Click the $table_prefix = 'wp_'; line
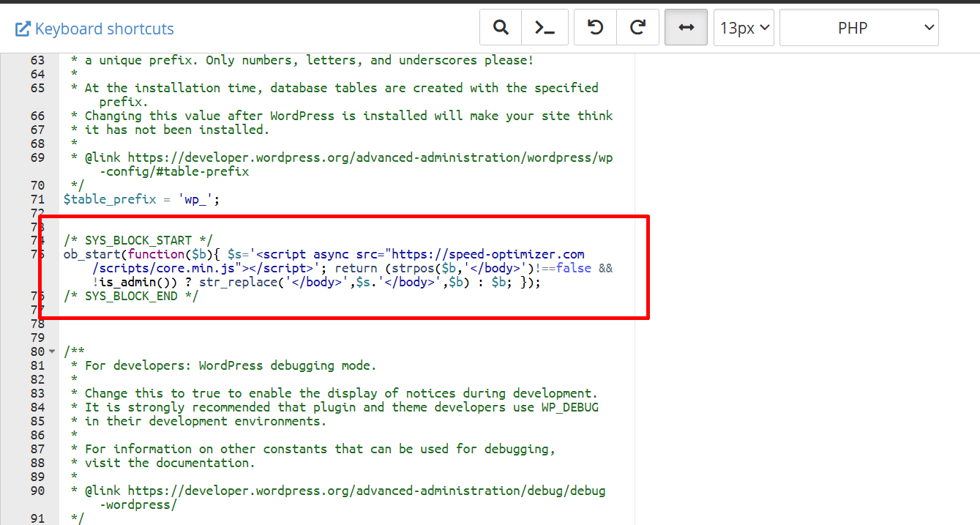 point(142,199)
